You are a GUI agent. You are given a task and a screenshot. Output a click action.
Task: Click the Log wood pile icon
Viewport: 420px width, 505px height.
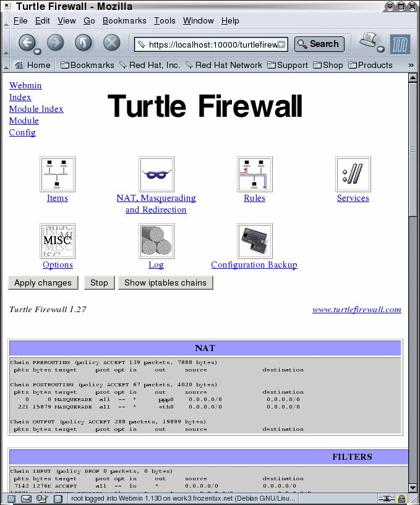coord(156,241)
